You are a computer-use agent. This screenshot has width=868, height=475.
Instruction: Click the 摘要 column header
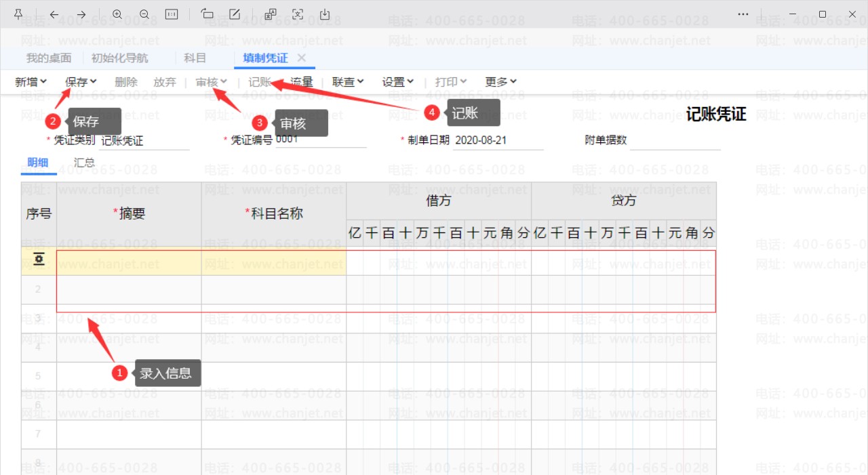129,214
